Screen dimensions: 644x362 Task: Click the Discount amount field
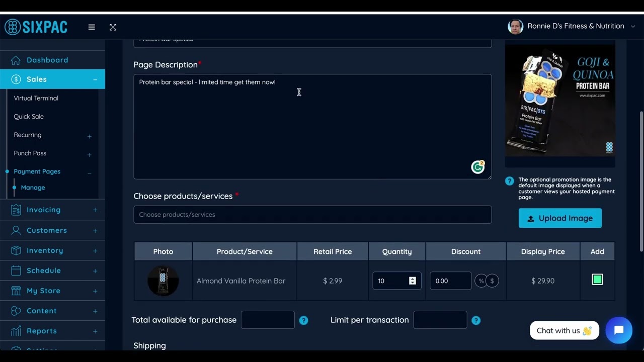tap(451, 281)
